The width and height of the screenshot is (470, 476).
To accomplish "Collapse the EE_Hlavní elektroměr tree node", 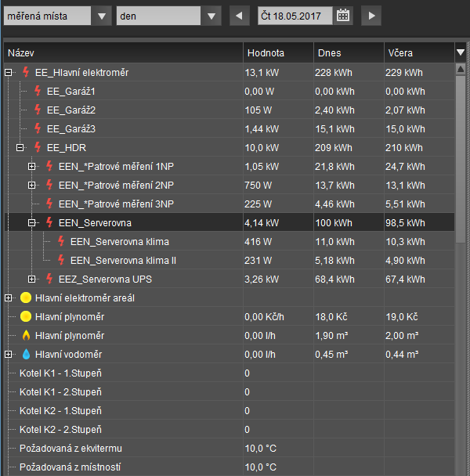I will (x=9, y=73).
